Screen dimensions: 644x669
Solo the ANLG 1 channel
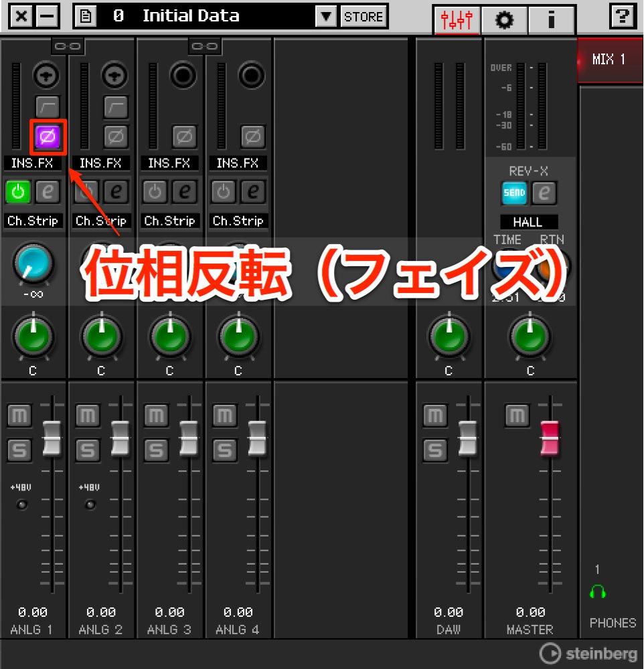coord(19,450)
